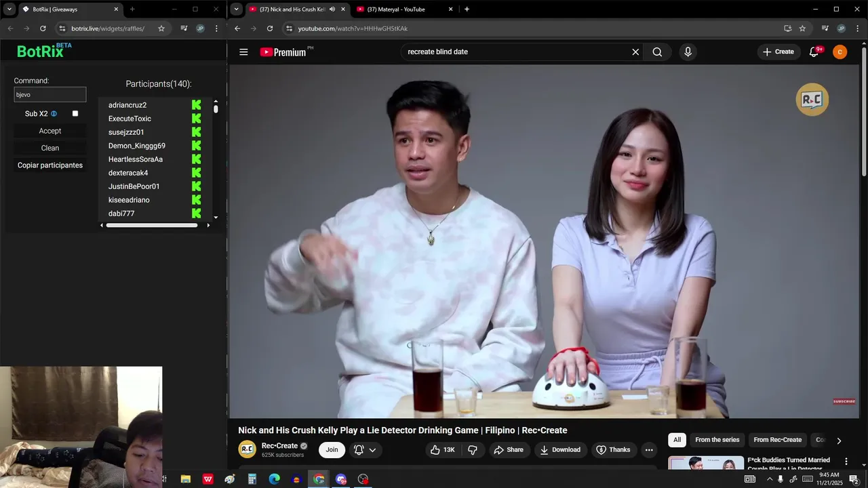Open Chrome profile in the YouTube window

(841, 28)
